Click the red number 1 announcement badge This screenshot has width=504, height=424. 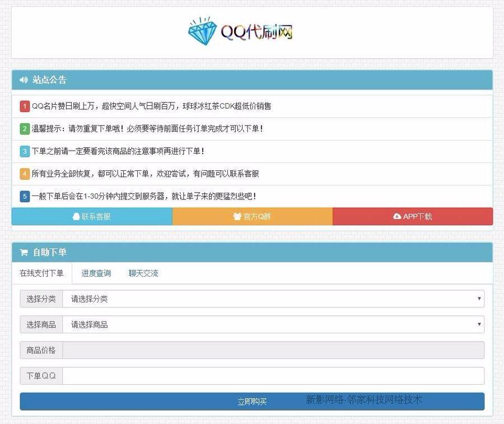click(24, 106)
